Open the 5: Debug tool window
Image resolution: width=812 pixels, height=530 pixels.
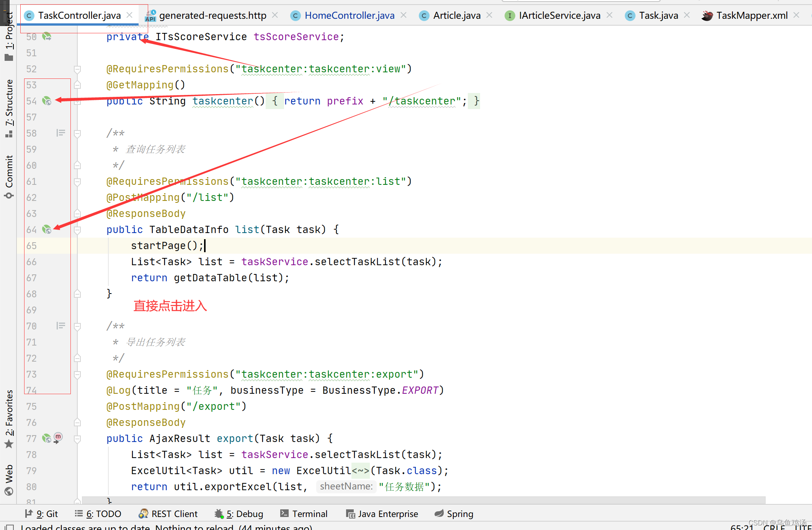coord(239,514)
